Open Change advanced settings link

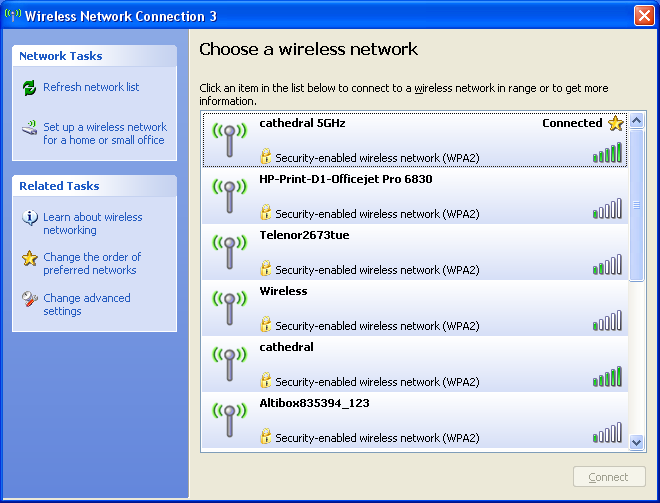[x=87, y=304]
